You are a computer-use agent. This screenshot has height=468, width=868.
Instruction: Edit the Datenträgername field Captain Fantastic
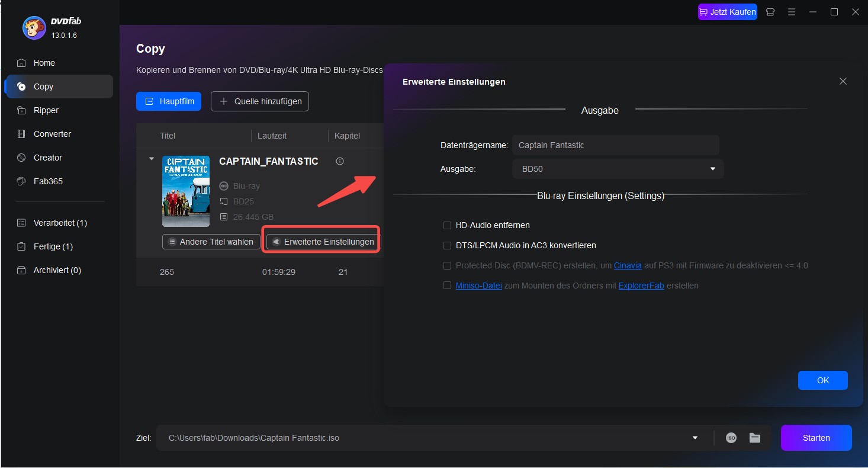click(616, 145)
